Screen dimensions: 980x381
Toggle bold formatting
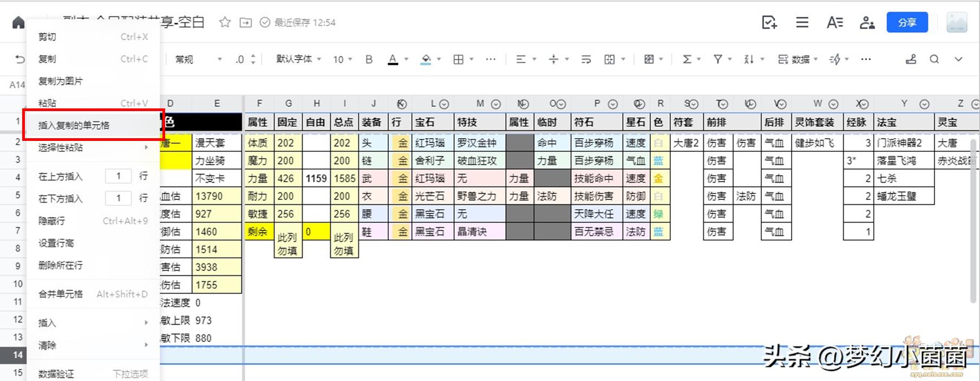pos(369,59)
